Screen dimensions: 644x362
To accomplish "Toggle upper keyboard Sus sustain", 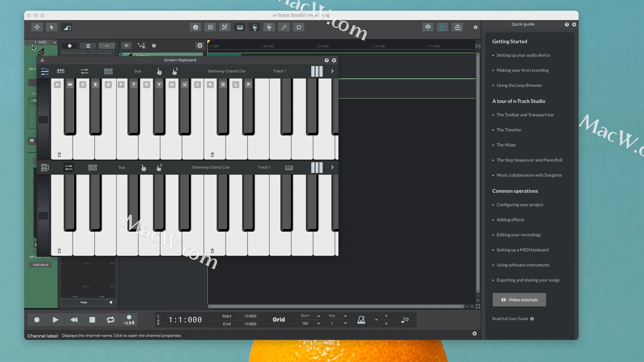I will coord(138,71).
